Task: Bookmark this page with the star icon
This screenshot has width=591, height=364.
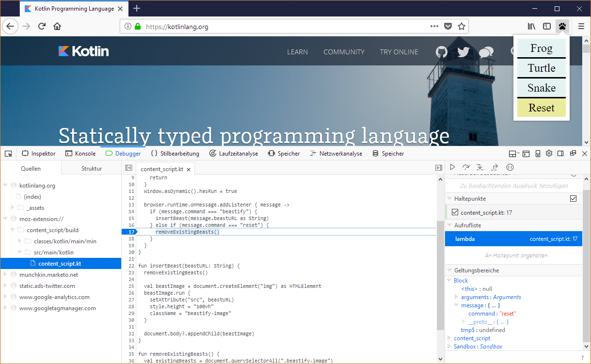Action: pyautogui.click(x=462, y=27)
